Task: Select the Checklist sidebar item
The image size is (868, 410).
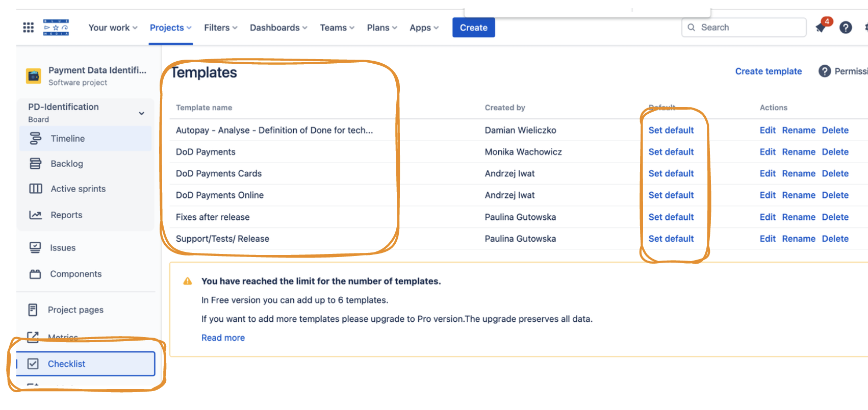Action: coord(66,364)
